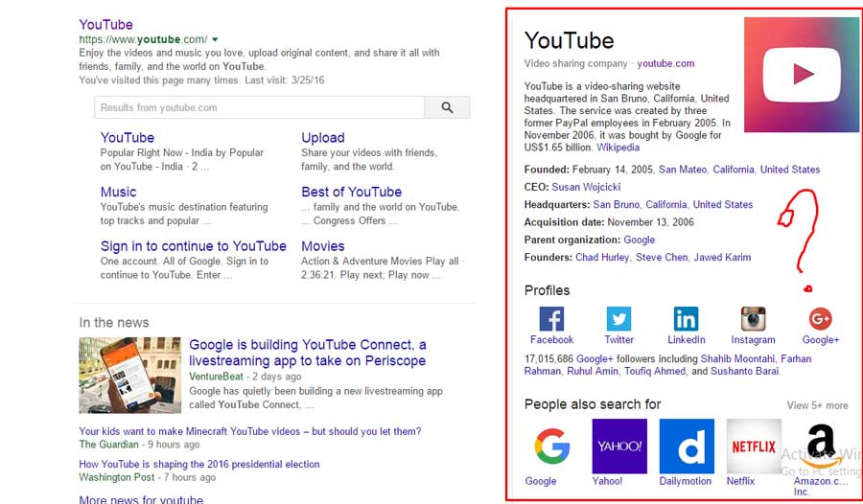
Task: Open the YouTube sitelink under the search box
Action: tap(128, 138)
